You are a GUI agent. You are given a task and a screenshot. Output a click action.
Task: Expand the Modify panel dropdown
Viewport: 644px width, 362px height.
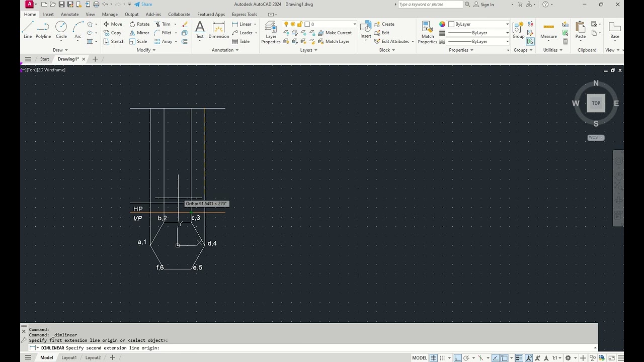tap(146, 50)
